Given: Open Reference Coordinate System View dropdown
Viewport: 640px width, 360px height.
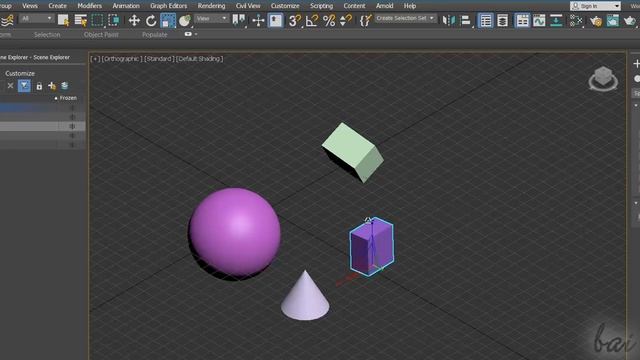Looking at the screenshot, I should click(211, 19).
